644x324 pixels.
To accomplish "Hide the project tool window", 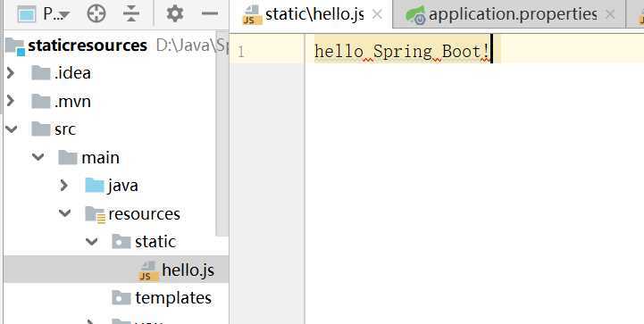I will coord(210,14).
